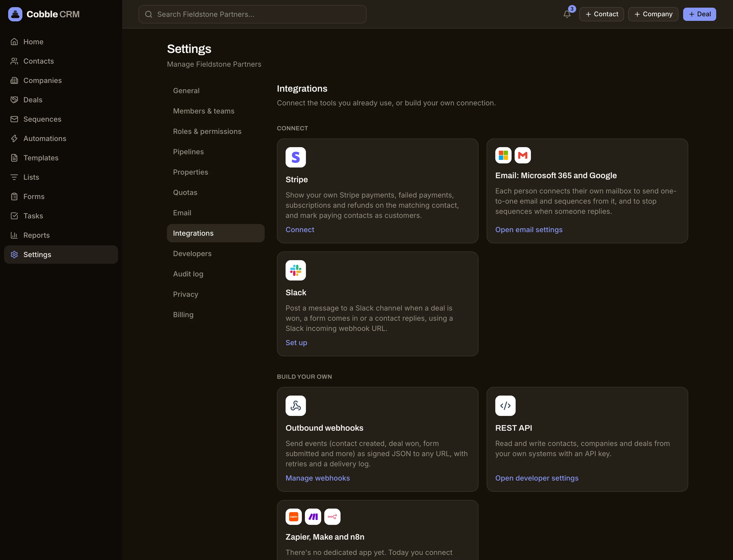Select Billing settings tab
The width and height of the screenshot is (733, 560).
click(x=216, y=314)
